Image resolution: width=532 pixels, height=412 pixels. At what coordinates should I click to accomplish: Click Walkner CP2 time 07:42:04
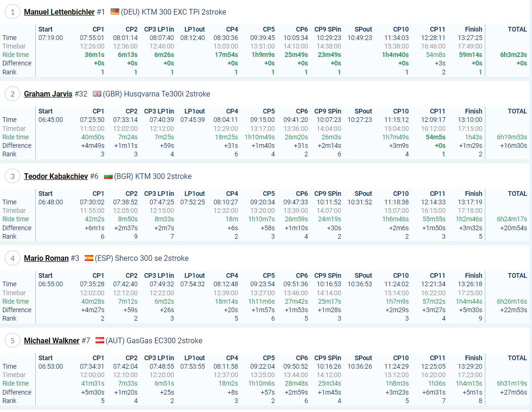click(x=125, y=366)
